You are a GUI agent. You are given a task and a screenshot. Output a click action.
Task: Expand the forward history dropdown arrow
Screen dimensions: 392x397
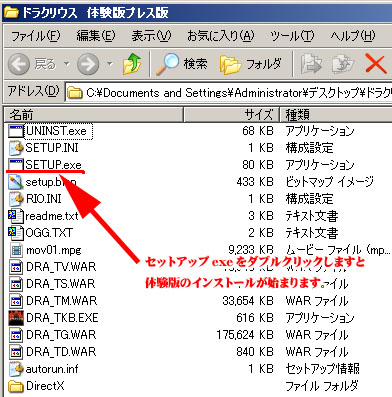point(110,63)
